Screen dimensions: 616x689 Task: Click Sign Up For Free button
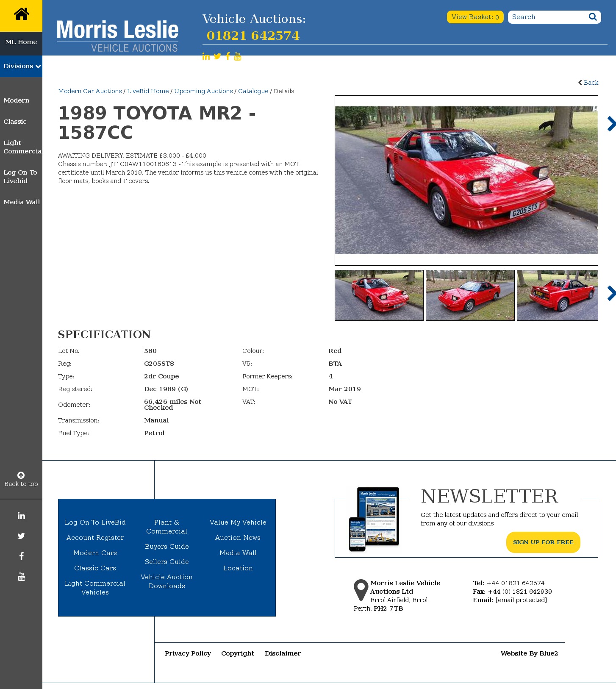[543, 542]
